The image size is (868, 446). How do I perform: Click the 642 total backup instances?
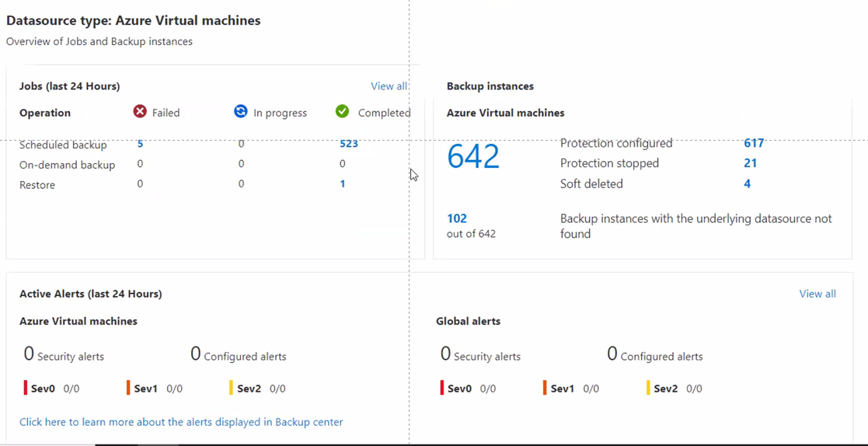473,156
